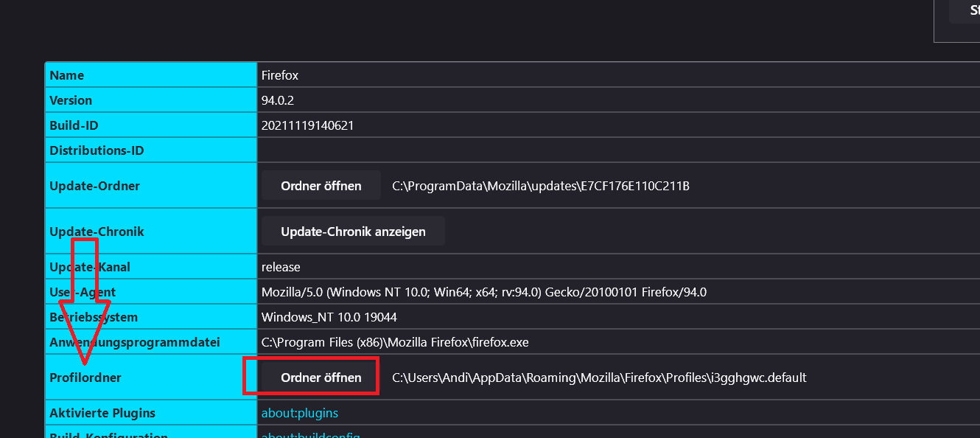Click the i3gghgwc.default profile path text
This screenshot has height=438, width=980.
[598, 378]
